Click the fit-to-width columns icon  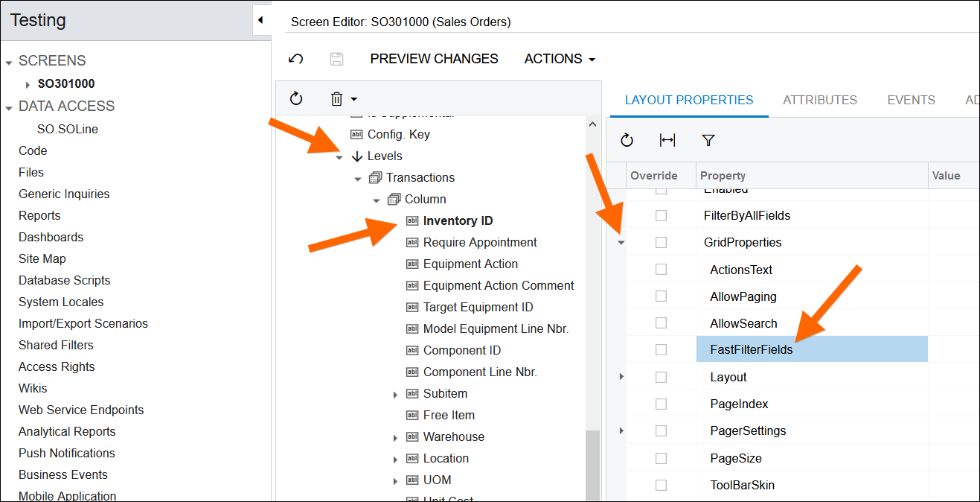pos(667,140)
